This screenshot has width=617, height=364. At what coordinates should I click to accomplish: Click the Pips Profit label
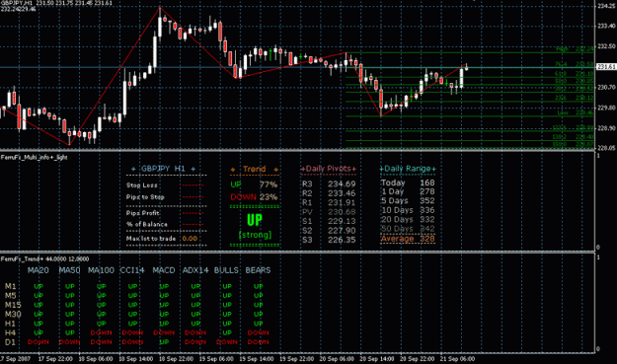(x=142, y=213)
